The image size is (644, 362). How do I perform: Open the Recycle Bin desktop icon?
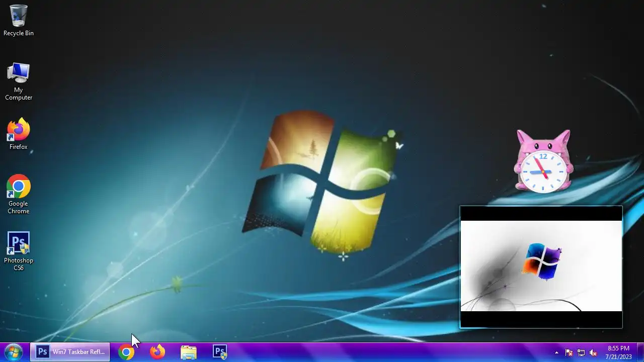[19, 20]
